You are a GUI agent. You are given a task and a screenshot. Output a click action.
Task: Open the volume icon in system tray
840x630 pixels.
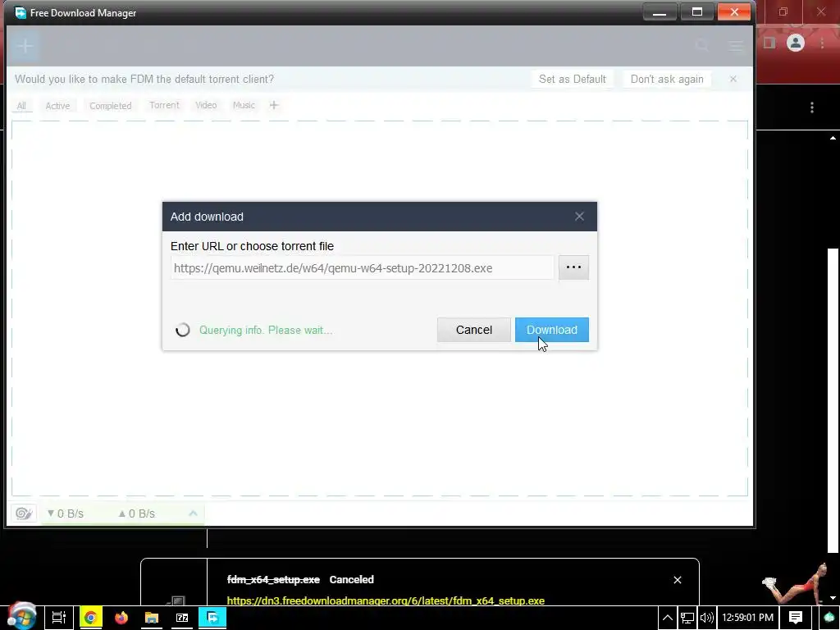(x=706, y=618)
